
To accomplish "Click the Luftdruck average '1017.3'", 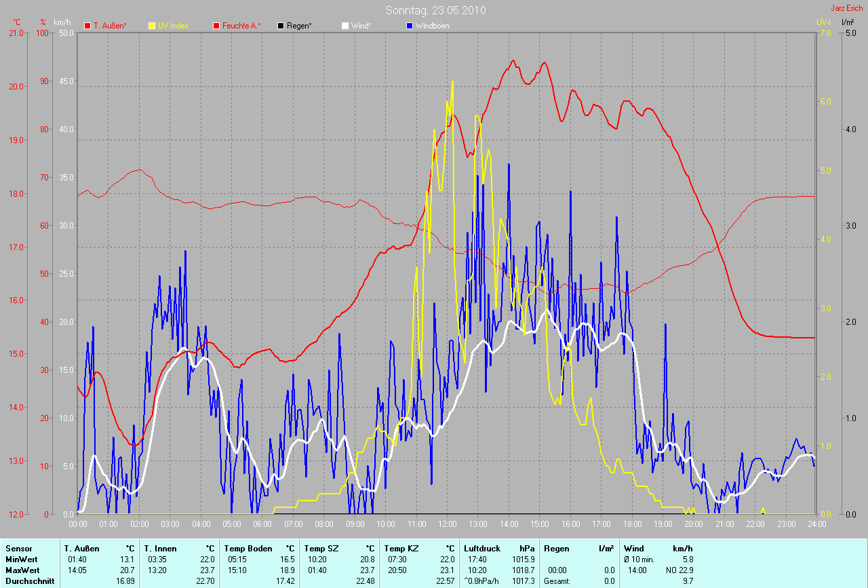I will pyautogui.click(x=523, y=581).
